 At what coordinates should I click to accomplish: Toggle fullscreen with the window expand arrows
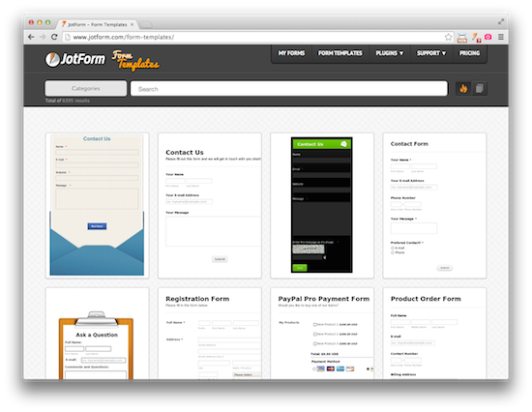click(501, 21)
